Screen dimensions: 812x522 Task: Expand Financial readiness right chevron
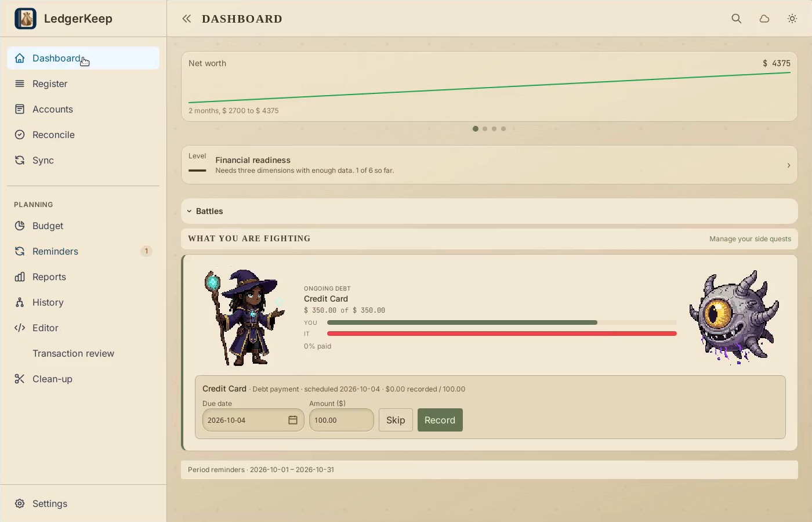point(789,165)
